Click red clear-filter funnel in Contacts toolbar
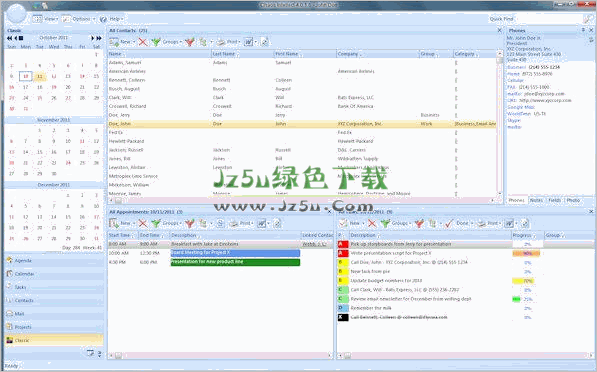 coord(189,42)
